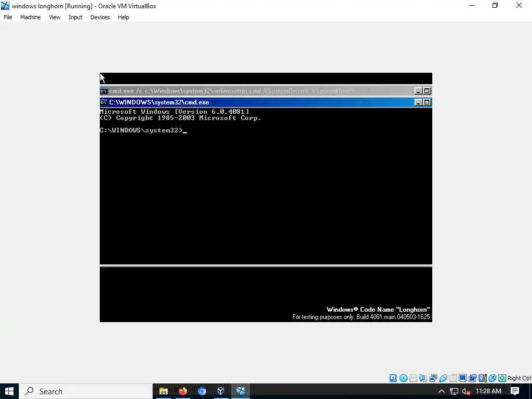Open the Windows Start menu
532x399 pixels.
point(9,391)
